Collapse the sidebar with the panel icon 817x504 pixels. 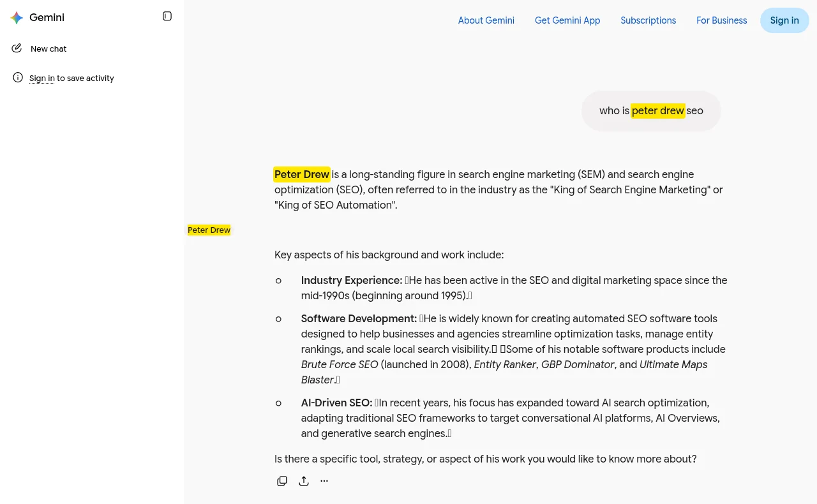pos(167,16)
